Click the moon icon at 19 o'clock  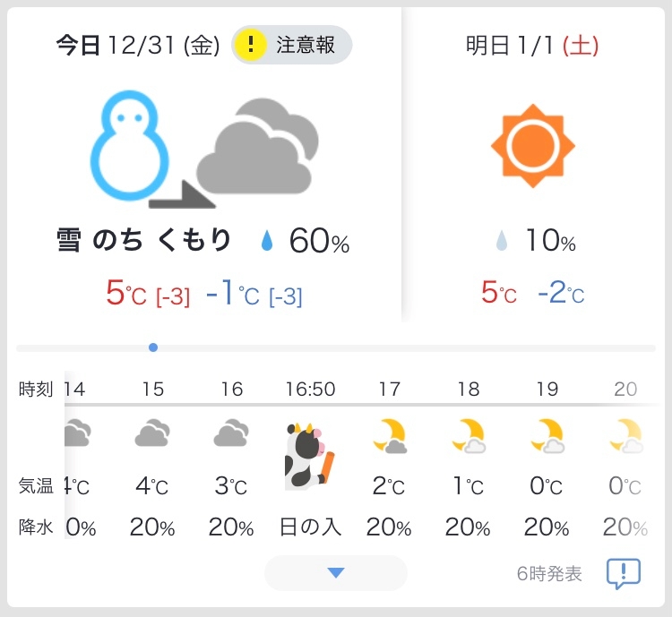[x=547, y=436]
